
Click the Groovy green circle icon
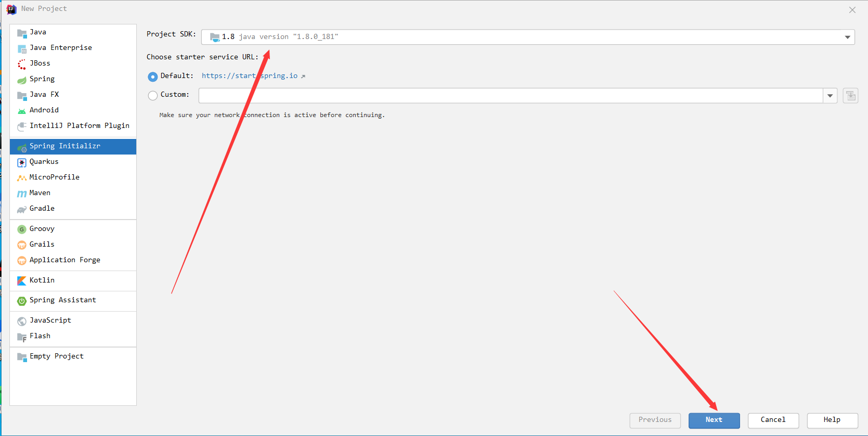point(21,229)
